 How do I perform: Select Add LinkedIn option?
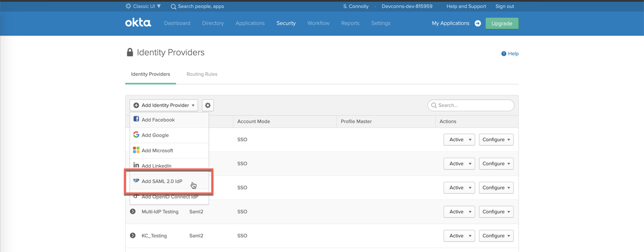click(169, 166)
